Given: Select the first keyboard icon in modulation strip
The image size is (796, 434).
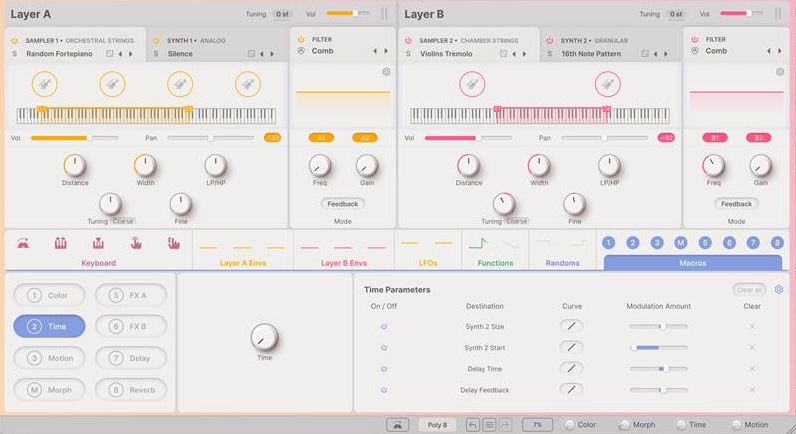Looking at the screenshot, I should pyautogui.click(x=23, y=243).
